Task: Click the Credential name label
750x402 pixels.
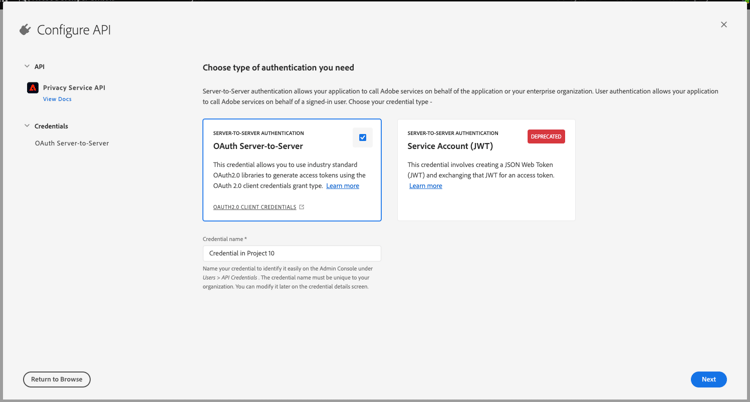Action: [x=225, y=239]
